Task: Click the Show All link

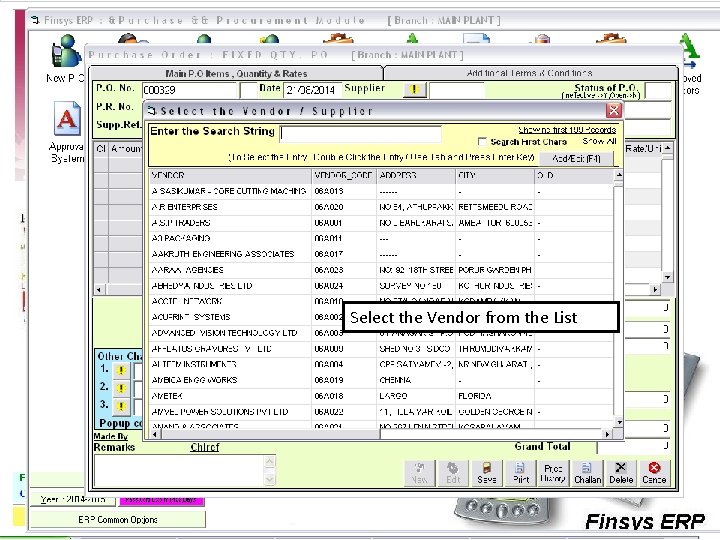Action: [x=599, y=141]
